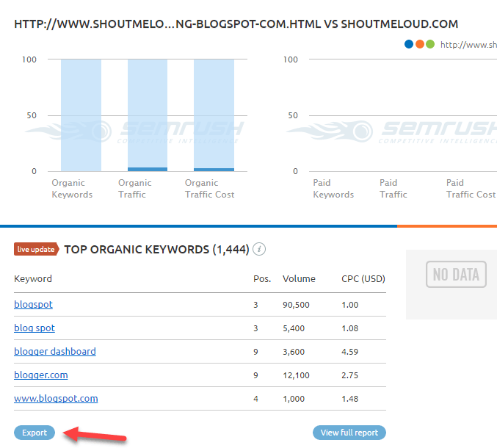Open the 'blogger dashboard' keyword link
The image size is (497, 448).
point(55,351)
